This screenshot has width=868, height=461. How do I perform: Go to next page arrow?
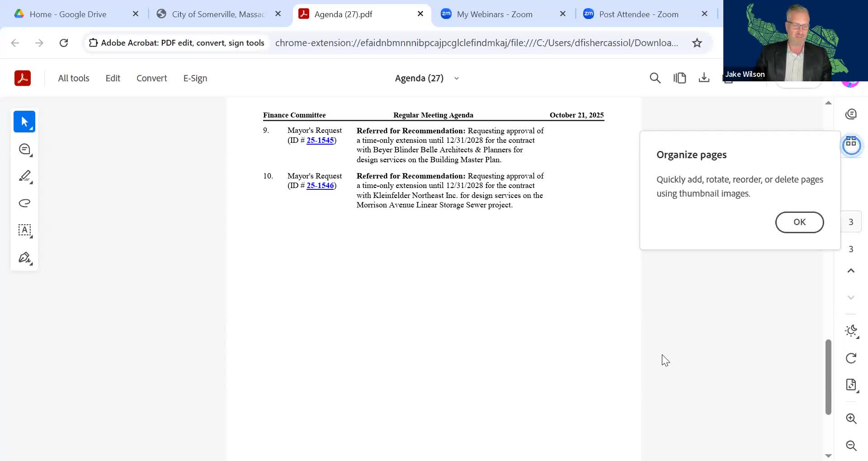851,297
